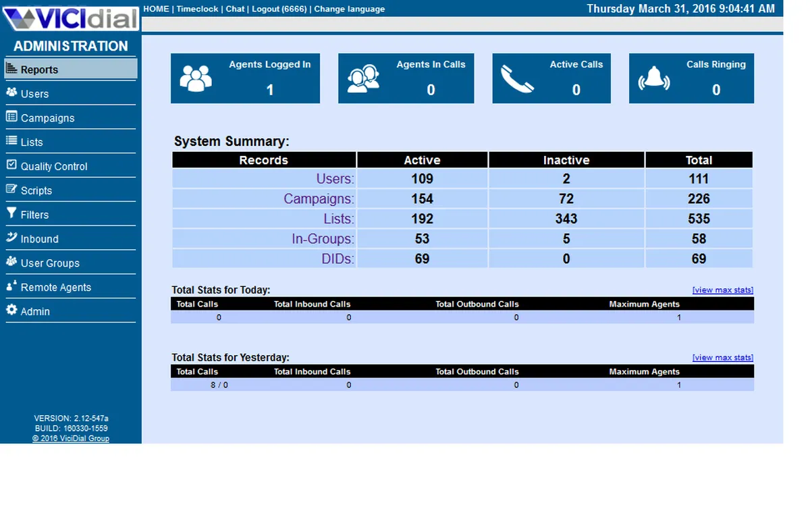Image resolution: width=810 pixels, height=532 pixels.
Task: Click the Calls Ringing bell icon
Action: [654, 80]
